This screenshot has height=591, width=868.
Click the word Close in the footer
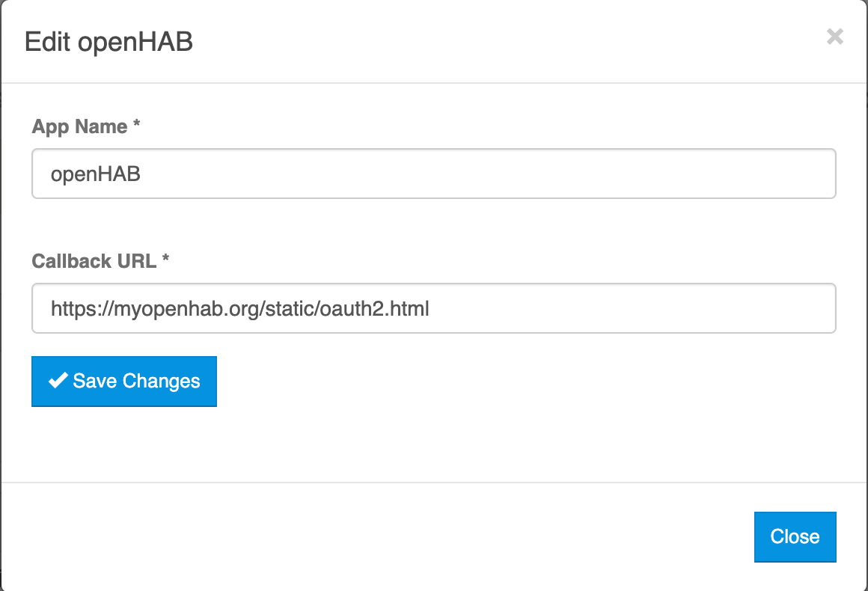point(795,536)
